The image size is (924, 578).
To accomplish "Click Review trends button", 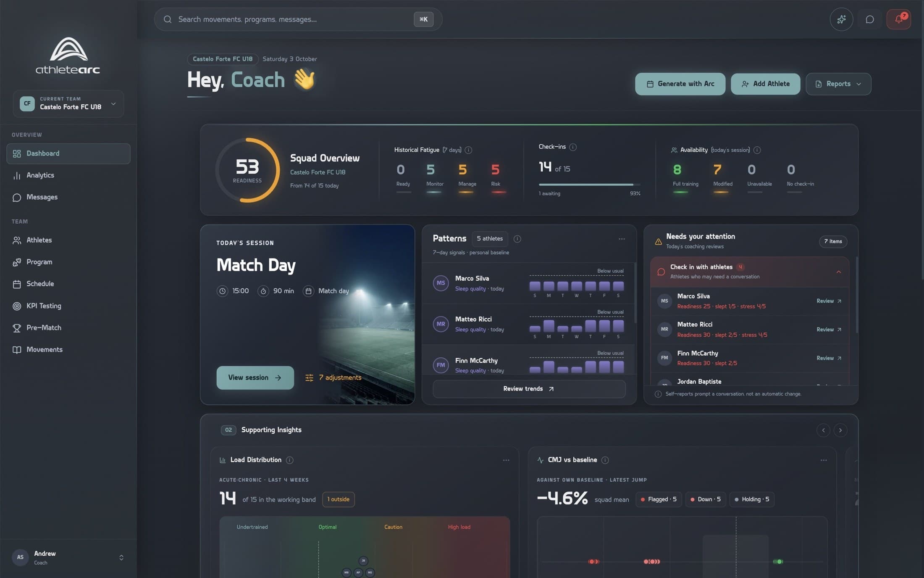I will (529, 389).
